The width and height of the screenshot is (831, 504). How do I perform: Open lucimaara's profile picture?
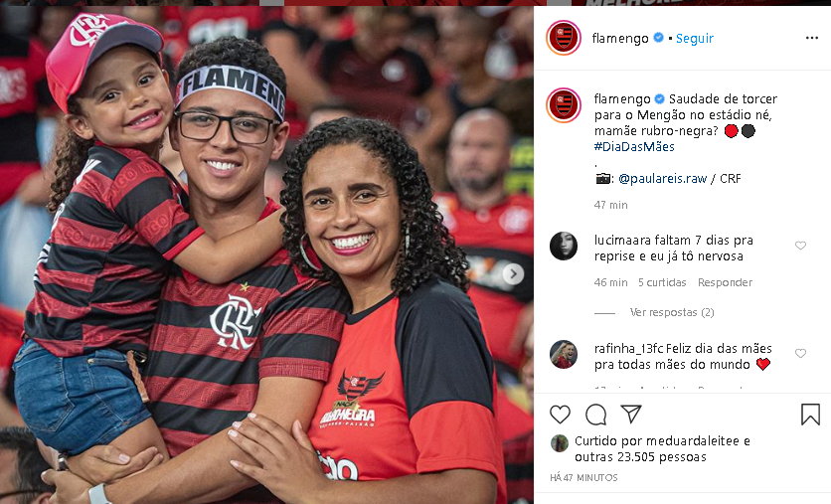[x=564, y=246]
